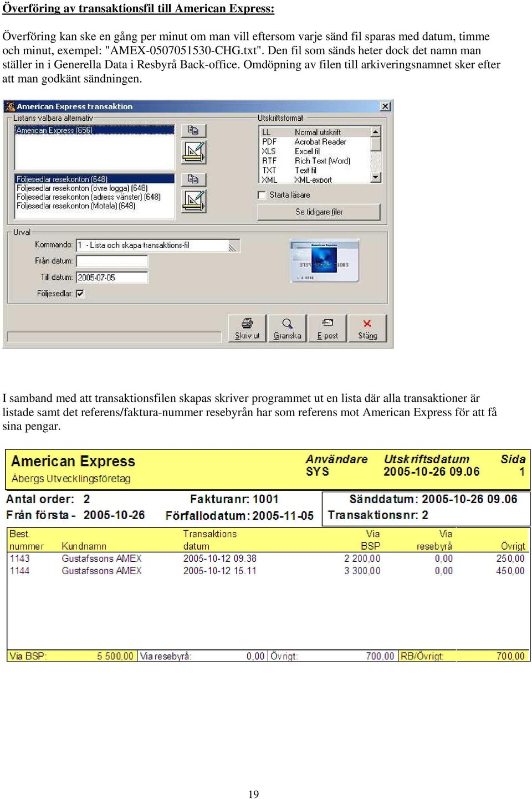Click the Fakturanr: 1001 text

[234, 499]
